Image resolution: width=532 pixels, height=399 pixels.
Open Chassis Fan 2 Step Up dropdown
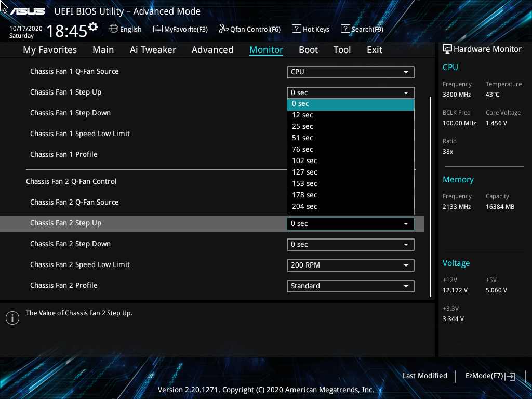click(x=351, y=223)
